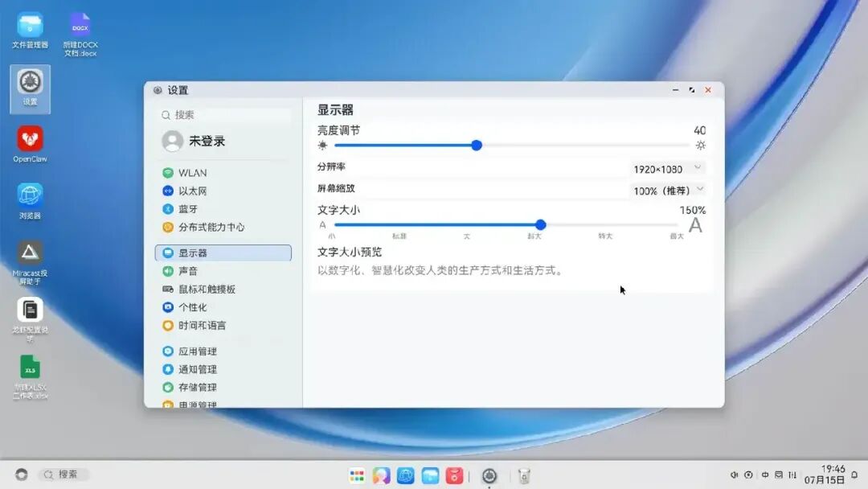Open the 文件管理器 desktop icon
This screenshot has width=868, height=489.
(x=30, y=31)
